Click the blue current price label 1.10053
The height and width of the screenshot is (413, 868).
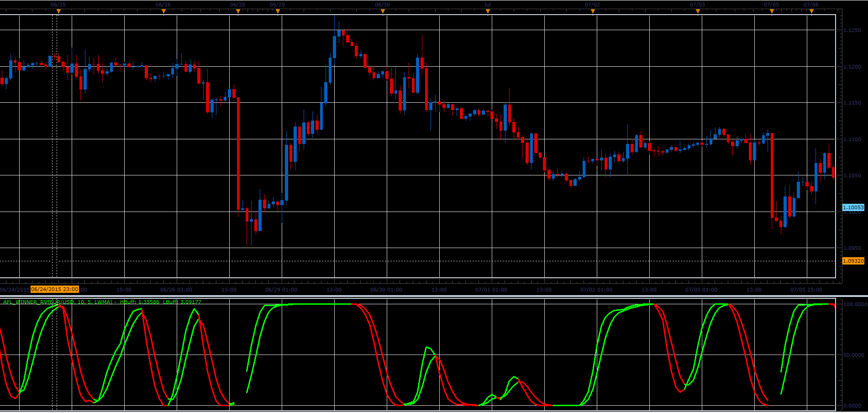pos(853,207)
